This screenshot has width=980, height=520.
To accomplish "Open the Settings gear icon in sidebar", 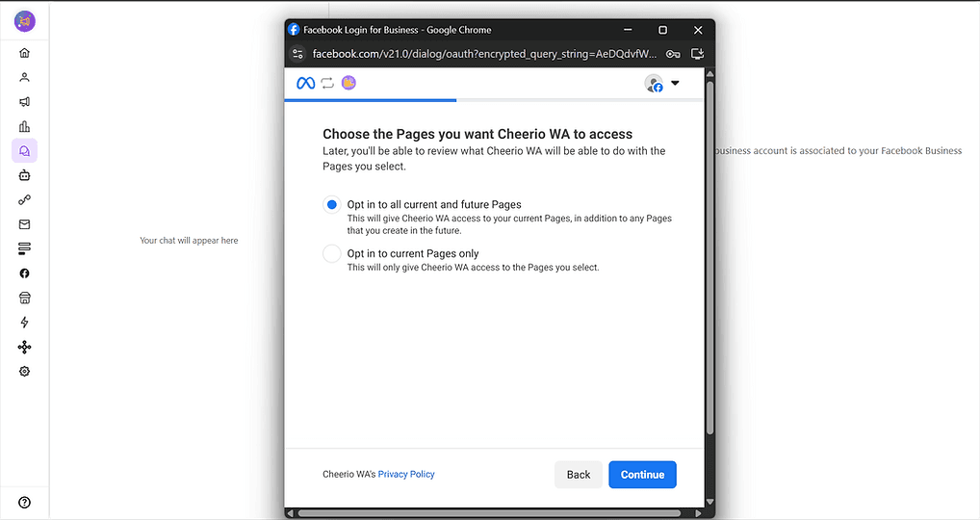I will (x=24, y=372).
